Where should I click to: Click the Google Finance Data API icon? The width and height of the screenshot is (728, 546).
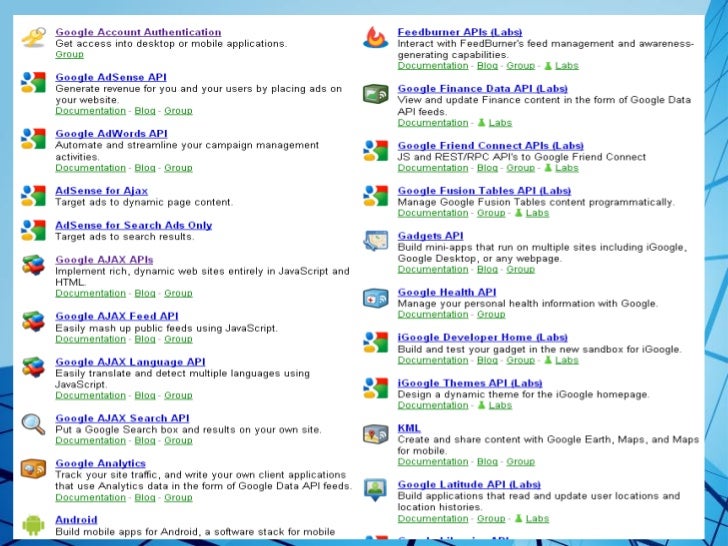click(x=376, y=94)
